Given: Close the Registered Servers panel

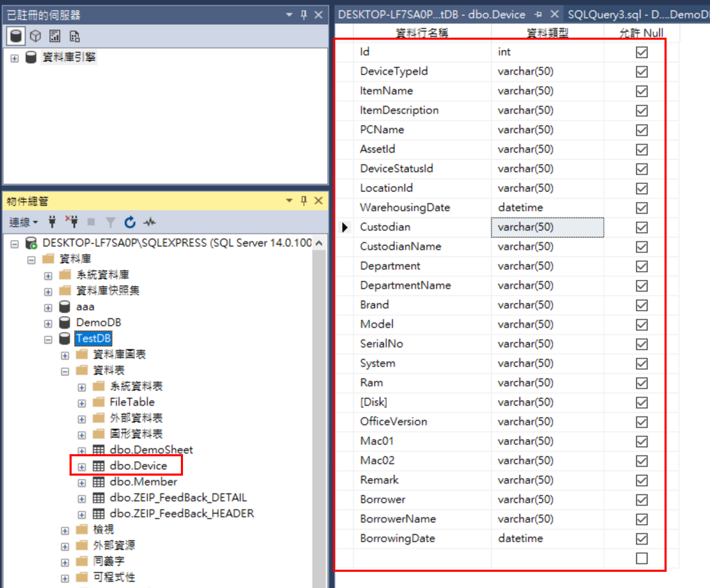Looking at the screenshot, I should tap(318, 15).
